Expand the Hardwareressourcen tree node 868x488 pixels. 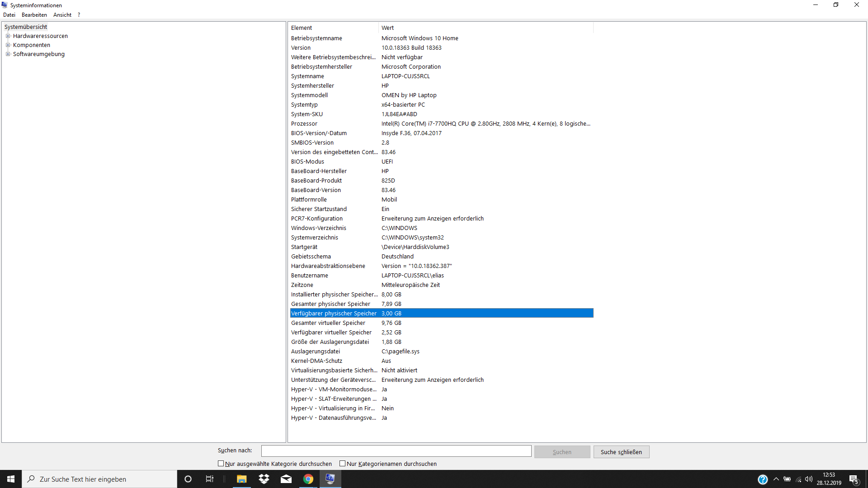(8, 36)
